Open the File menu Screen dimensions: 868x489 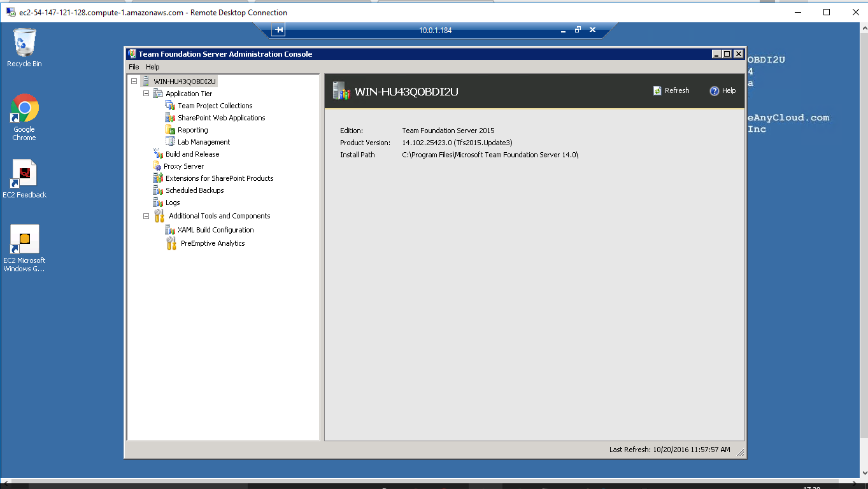(x=134, y=67)
